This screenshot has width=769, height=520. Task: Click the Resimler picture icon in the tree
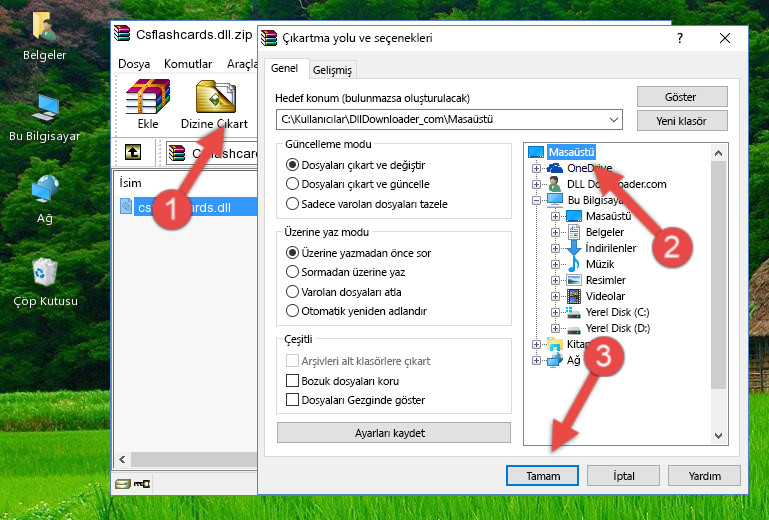pos(573,280)
